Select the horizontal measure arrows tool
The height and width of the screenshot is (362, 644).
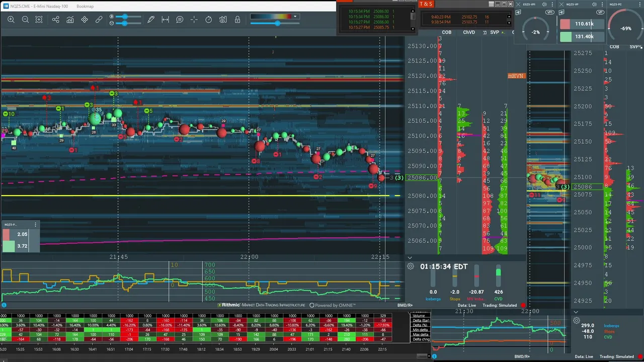coord(165,20)
